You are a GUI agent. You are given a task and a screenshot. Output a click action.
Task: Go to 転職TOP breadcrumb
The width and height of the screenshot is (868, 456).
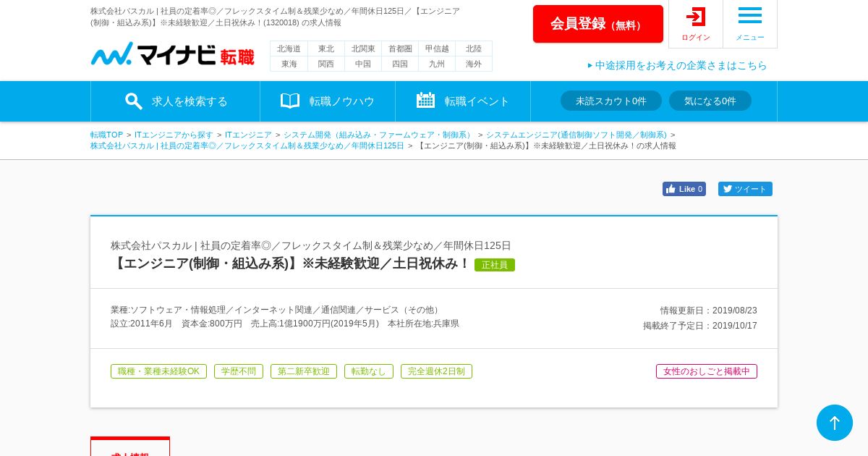coord(106,135)
